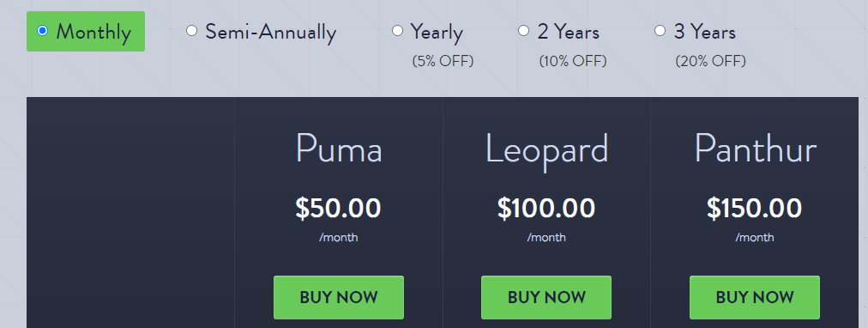868x328 pixels.
Task: Click the green Monthly label
Action: 93,32
